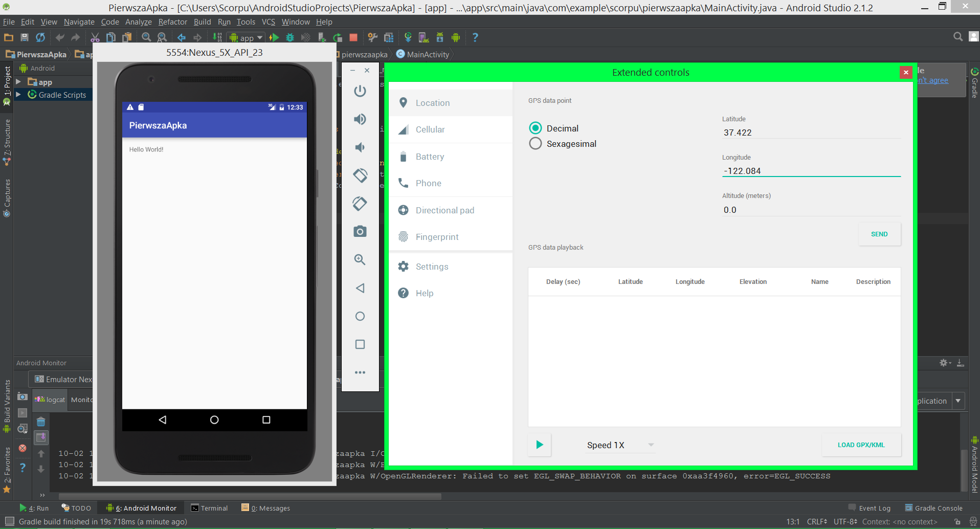The image size is (980, 529).
Task: Click Longitude input field
Action: 811,171
